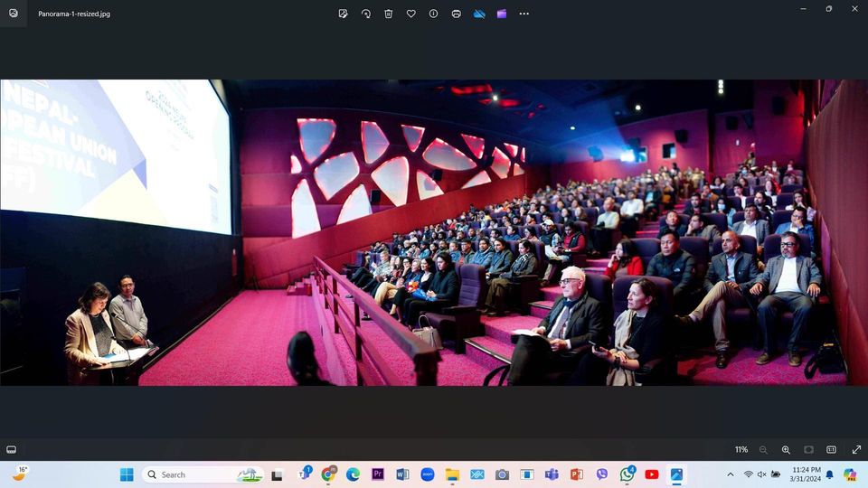The height and width of the screenshot is (488, 868).
Task: Toggle the filmstrip view at bottom left
Action: 11,450
